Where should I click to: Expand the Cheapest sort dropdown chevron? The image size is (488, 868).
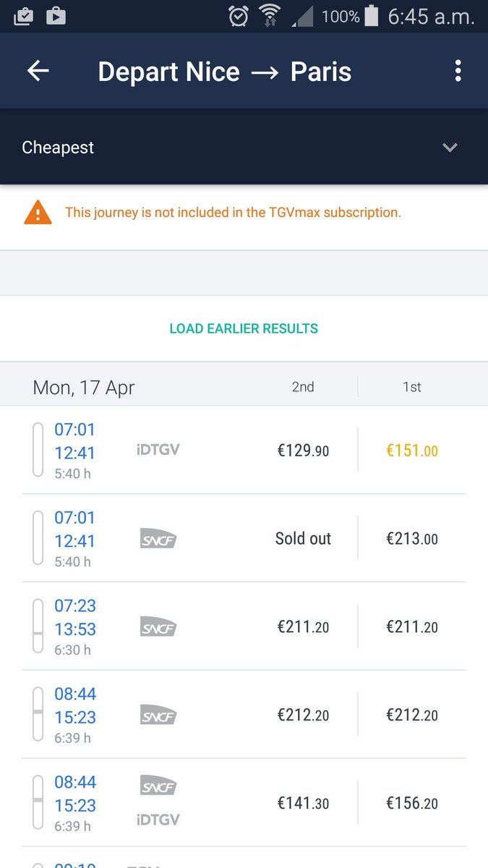450,148
